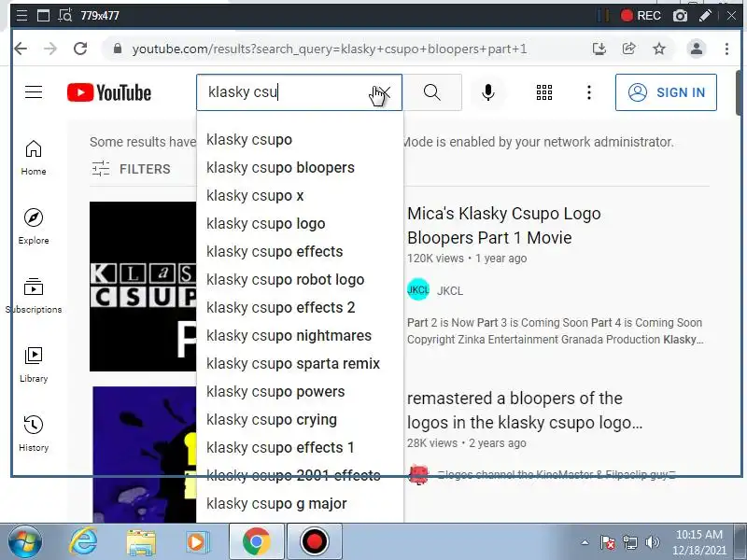Reload the YouTube page
The width and height of the screenshot is (747, 560).
[80, 49]
